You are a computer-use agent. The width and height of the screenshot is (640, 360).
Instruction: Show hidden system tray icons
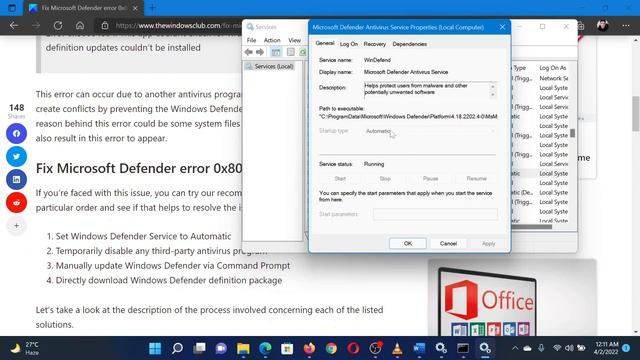[x=515, y=348]
